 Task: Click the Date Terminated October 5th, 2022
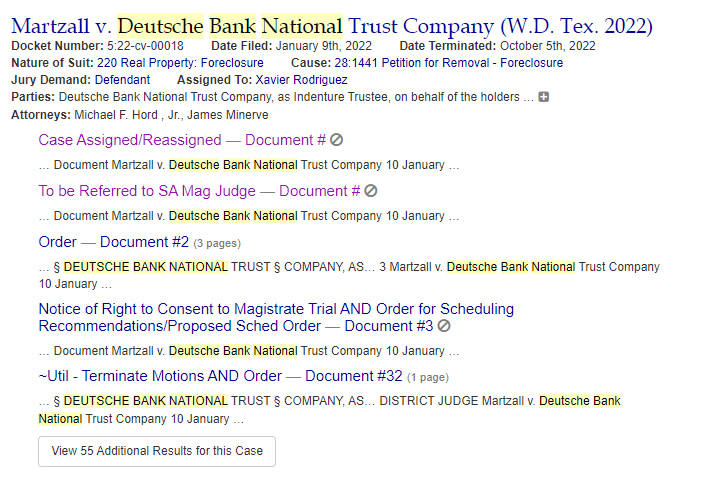[x=548, y=46]
